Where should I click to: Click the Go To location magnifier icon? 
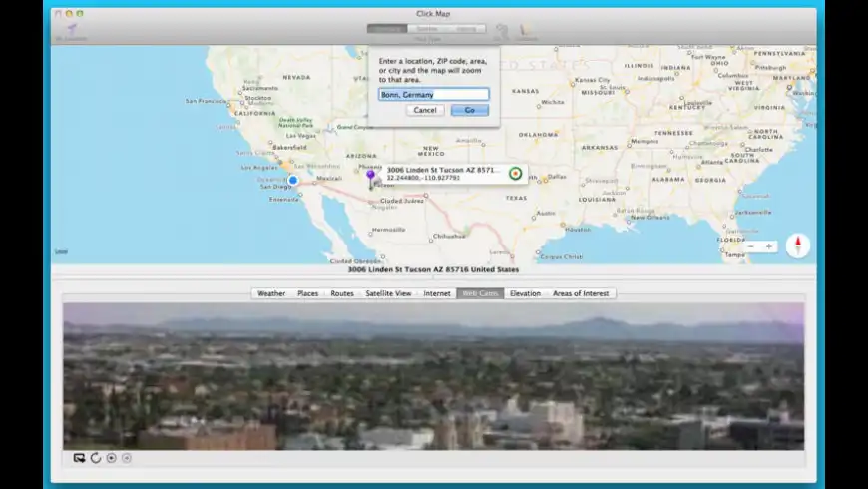point(502,32)
